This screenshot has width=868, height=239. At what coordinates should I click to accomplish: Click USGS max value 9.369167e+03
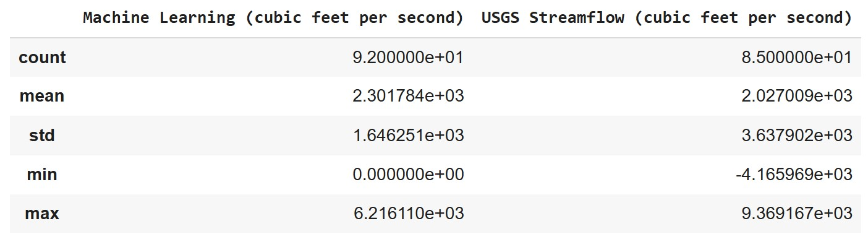tap(797, 214)
